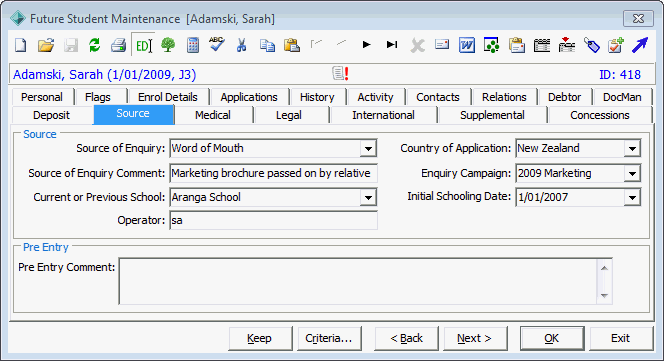664x361 pixels.
Task: Open the Source of Enquiry dropdown
Action: pyautogui.click(x=368, y=148)
